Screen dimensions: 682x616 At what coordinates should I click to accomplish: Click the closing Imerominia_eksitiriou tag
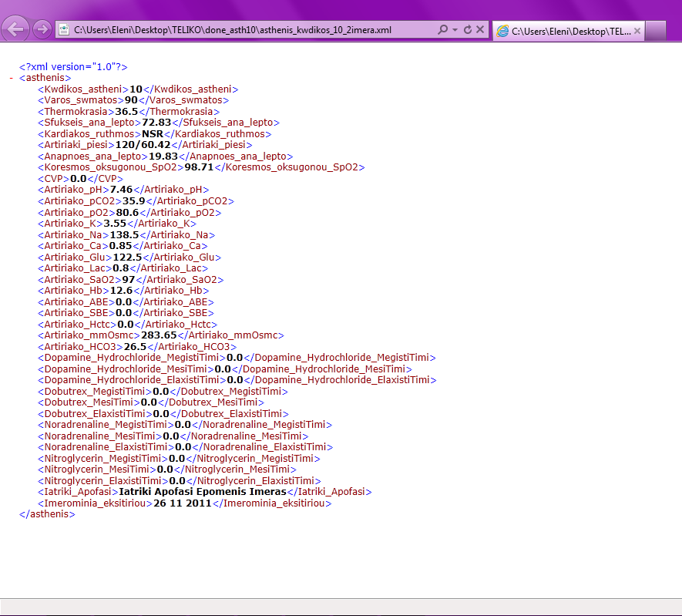pyautogui.click(x=272, y=503)
